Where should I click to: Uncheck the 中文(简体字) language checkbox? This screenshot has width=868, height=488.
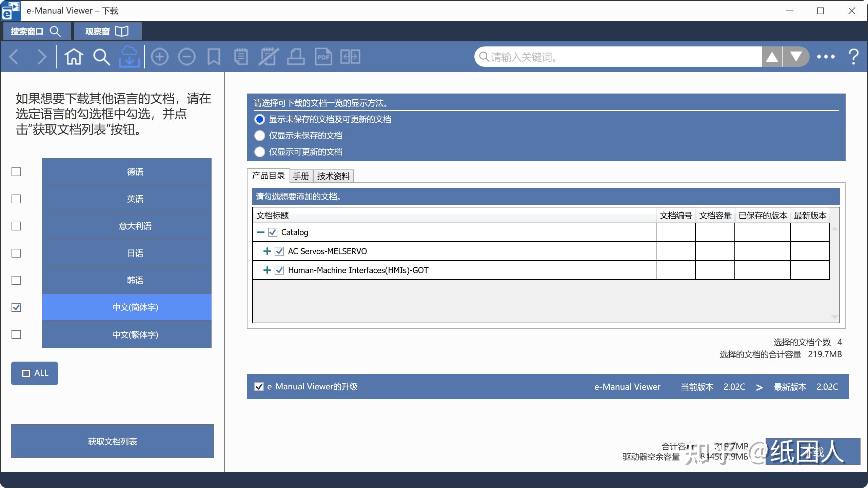[x=16, y=307]
